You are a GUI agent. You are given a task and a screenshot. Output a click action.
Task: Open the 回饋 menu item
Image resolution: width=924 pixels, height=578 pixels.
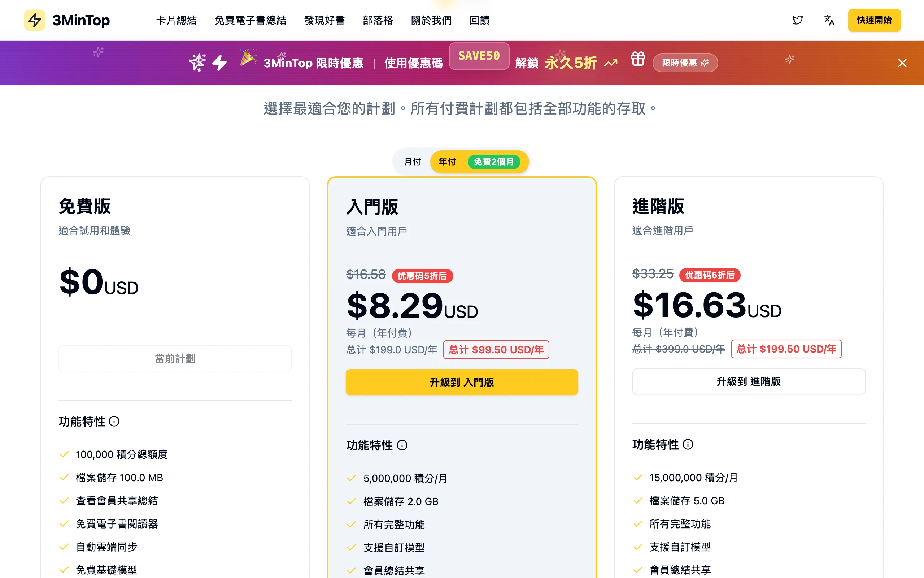(480, 20)
